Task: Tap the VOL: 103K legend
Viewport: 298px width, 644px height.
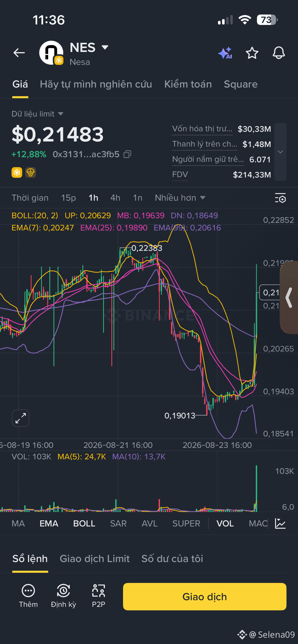Action: tap(31, 457)
